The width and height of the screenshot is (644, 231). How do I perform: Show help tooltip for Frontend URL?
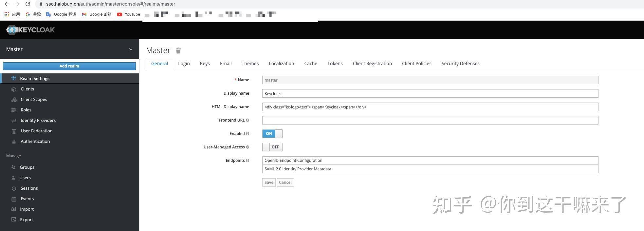coord(248,120)
